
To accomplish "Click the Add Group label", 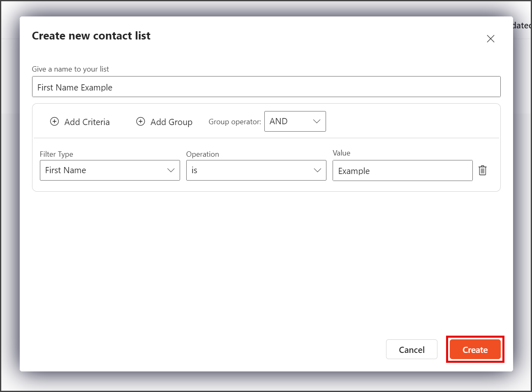I will (171, 122).
